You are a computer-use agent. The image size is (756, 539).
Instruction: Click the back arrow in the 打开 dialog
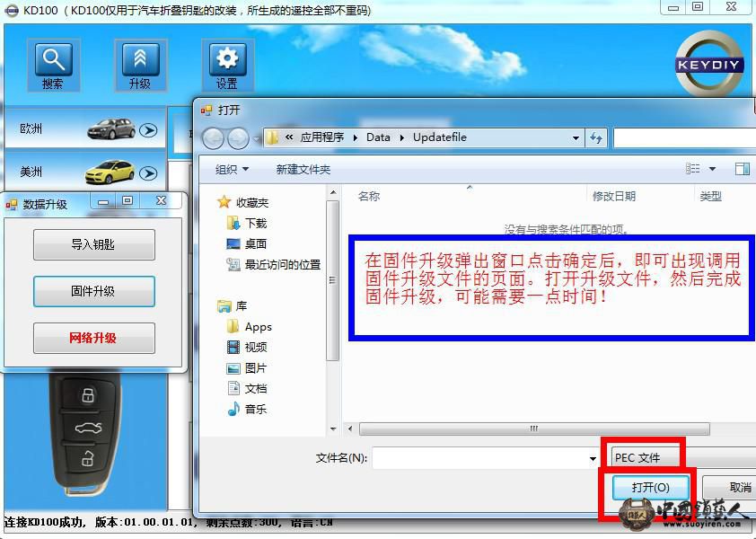[x=213, y=138]
